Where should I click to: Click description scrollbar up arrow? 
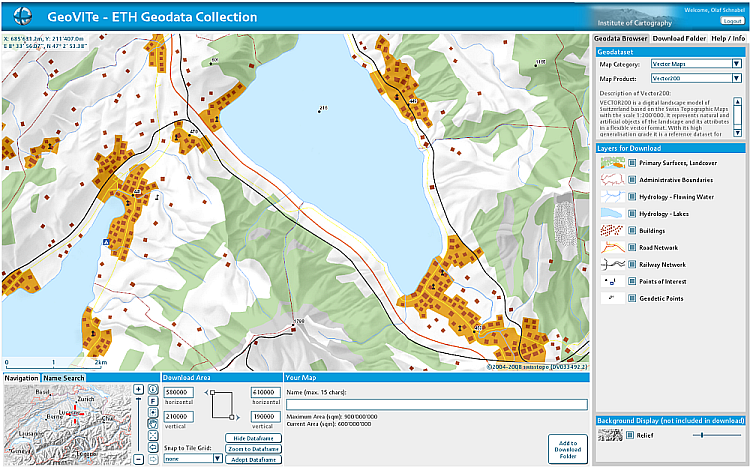click(737, 102)
